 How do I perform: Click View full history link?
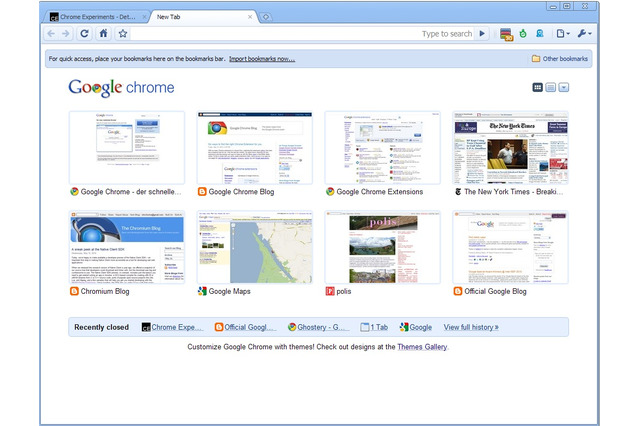pyautogui.click(x=471, y=327)
